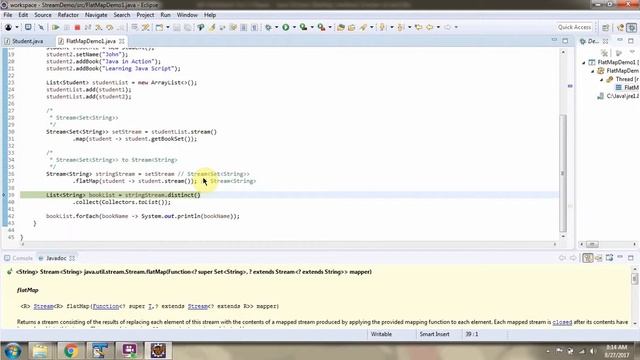640x360 pixels.
Task: Click the New file toolbar icon
Action: click(159, 27)
